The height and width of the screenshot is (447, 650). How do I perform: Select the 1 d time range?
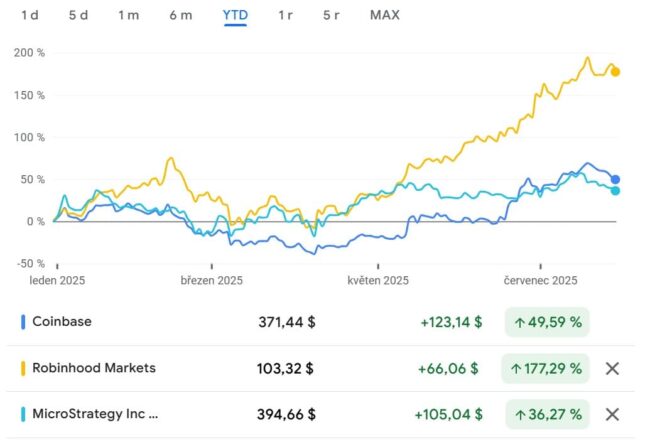click(30, 15)
